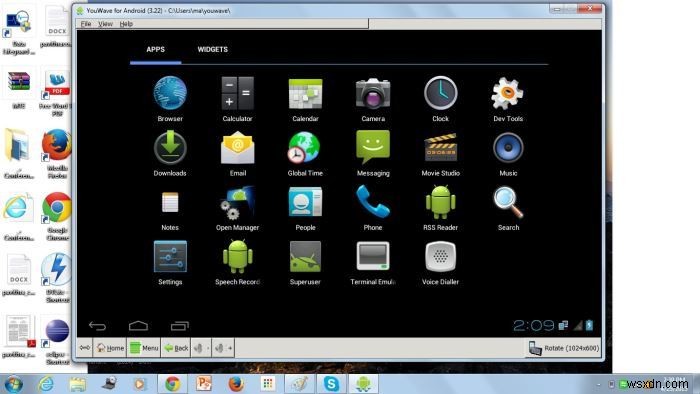Open File Explorer from the taskbar
This screenshot has height=394, width=700.
point(78,384)
